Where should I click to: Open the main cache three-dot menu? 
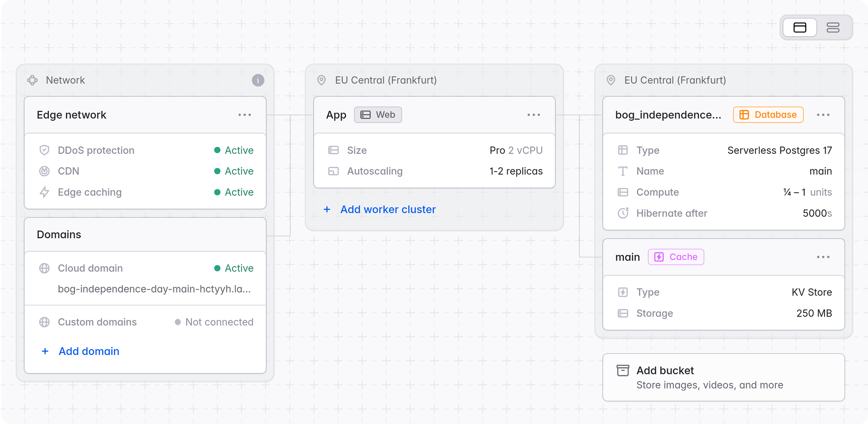point(823,257)
